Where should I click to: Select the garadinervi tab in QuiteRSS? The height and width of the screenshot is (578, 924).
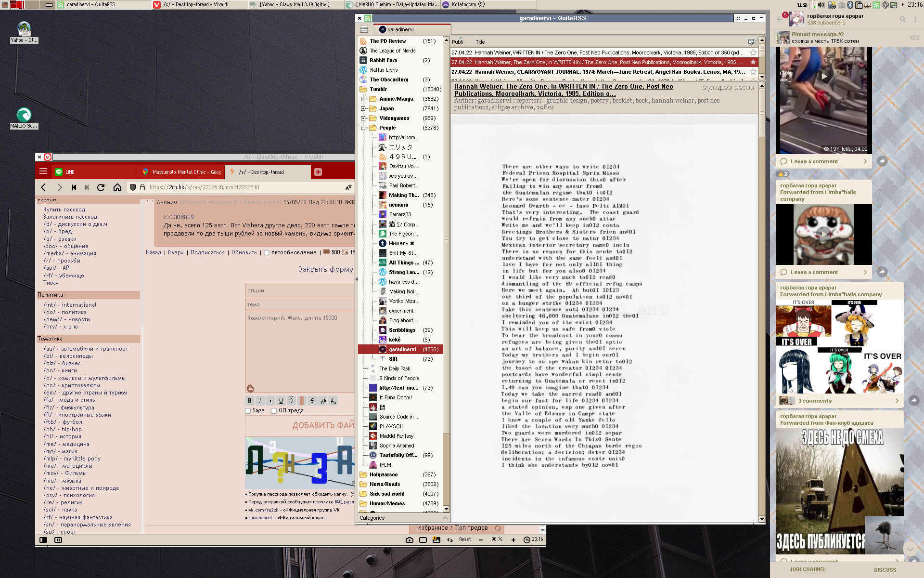[x=413, y=29]
